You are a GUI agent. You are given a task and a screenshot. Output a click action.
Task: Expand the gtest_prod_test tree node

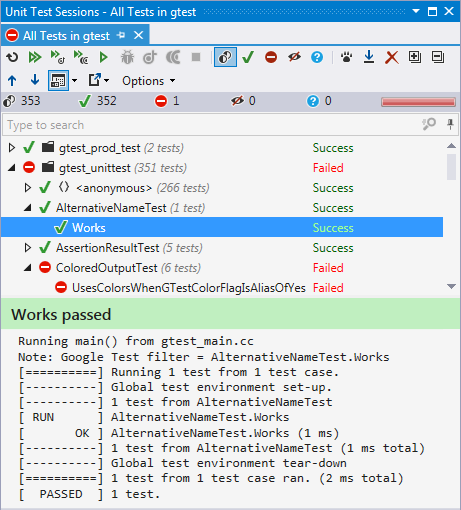pos(12,148)
